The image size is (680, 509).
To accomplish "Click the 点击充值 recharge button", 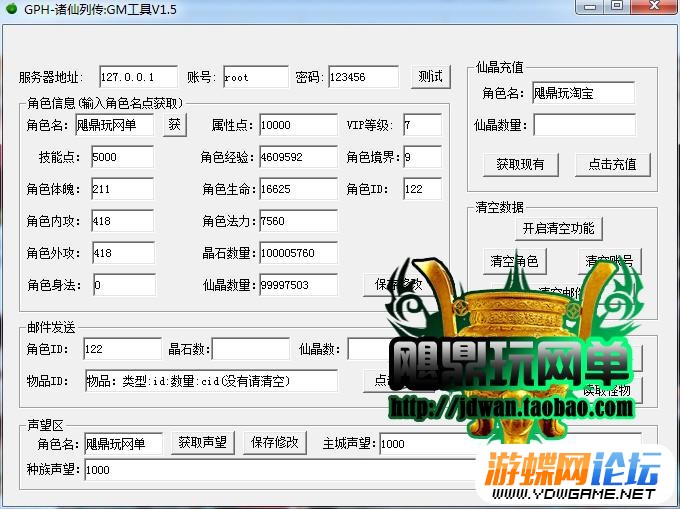I will [612, 165].
